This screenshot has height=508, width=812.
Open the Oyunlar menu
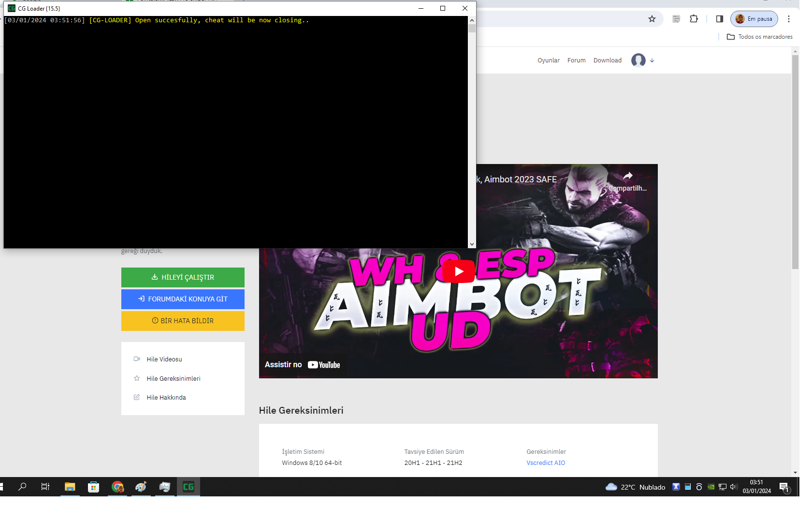pyautogui.click(x=549, y=60)
